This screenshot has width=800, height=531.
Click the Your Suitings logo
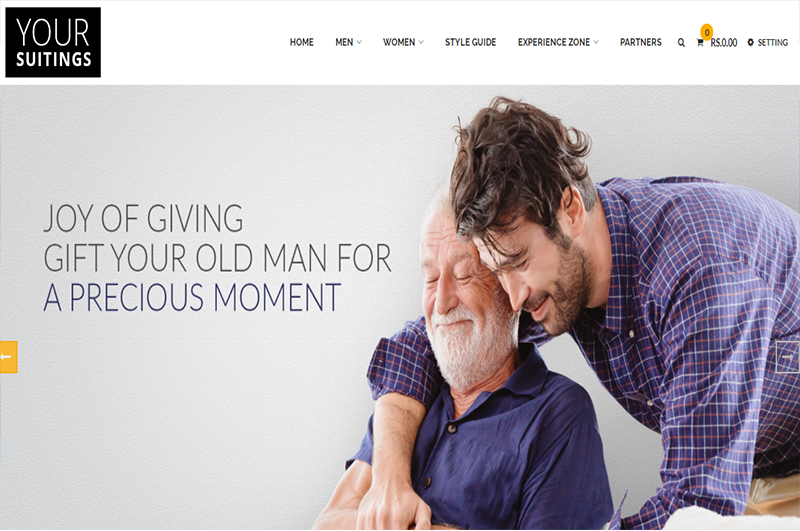click(53, 42)
